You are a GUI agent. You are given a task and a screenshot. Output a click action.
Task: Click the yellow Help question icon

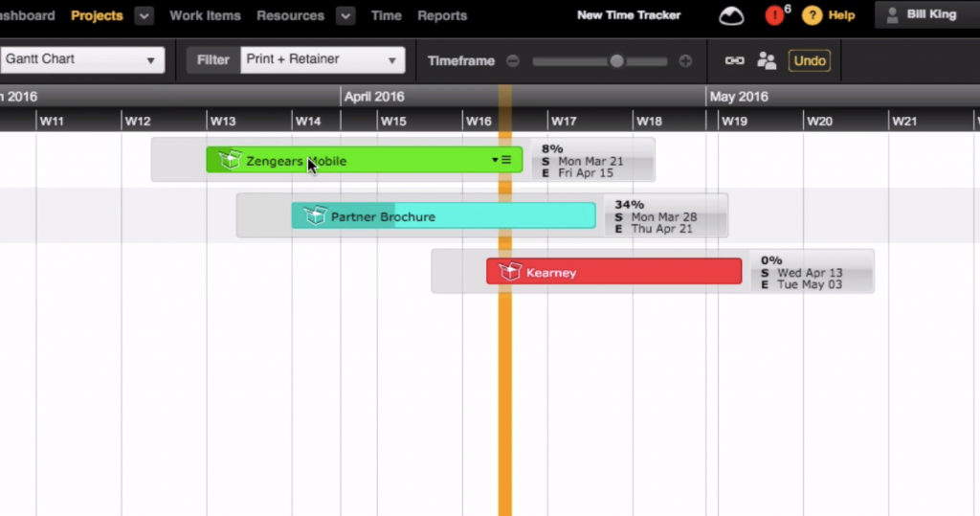812,15
